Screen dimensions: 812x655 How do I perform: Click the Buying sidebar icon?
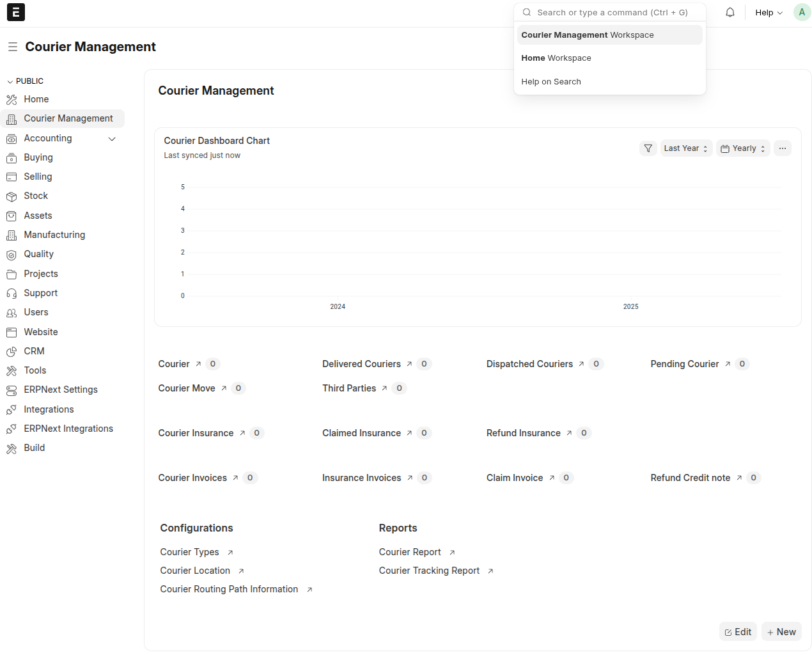click(12, 158)
